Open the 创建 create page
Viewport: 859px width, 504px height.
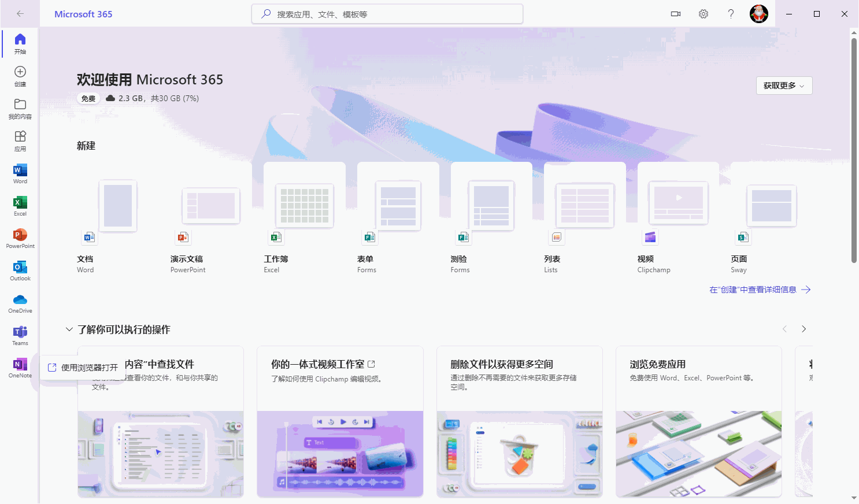(x=20, y=76)
